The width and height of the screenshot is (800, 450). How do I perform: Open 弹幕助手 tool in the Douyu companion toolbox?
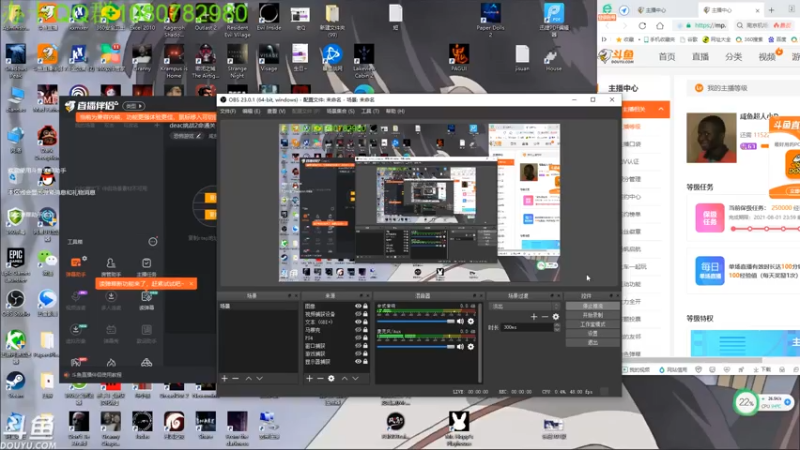pyautogui.click(x=76, y=267)
